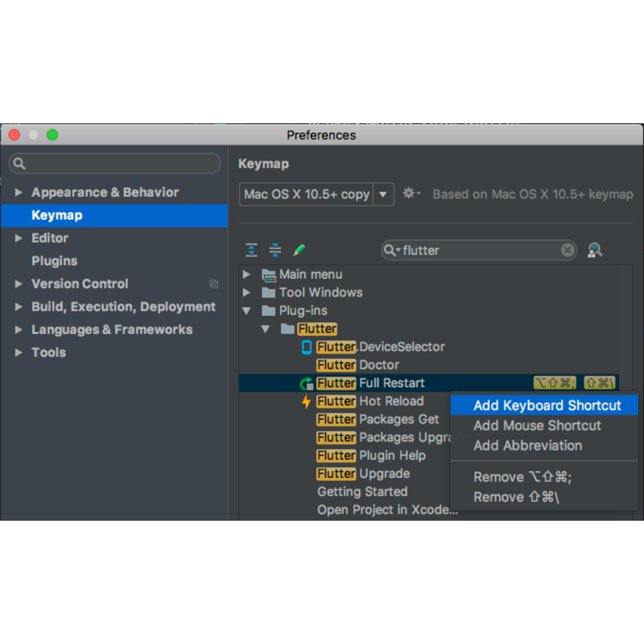Viewport: 644px width, 644px height.
Task: Click the Flutter Hot Reload lightning icon
Action: pyautogui.click(x=306, y=401)
